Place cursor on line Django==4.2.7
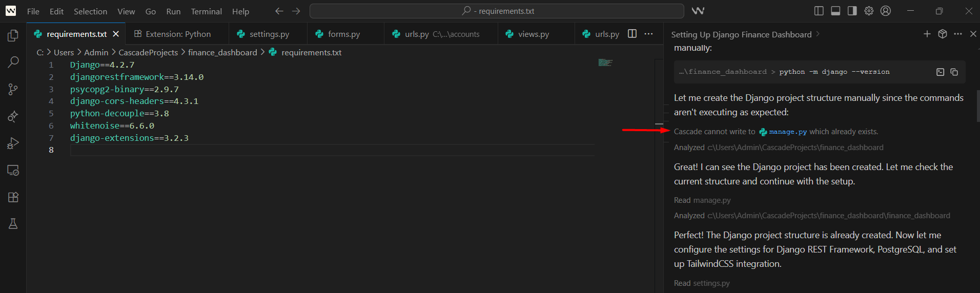This screenshot has width=980, height=293. click(x=102, y=65)
